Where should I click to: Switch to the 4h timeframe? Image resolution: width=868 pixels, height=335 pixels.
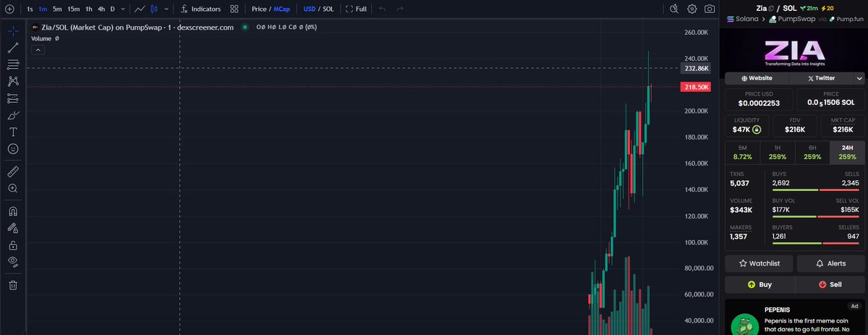(101, 9)
